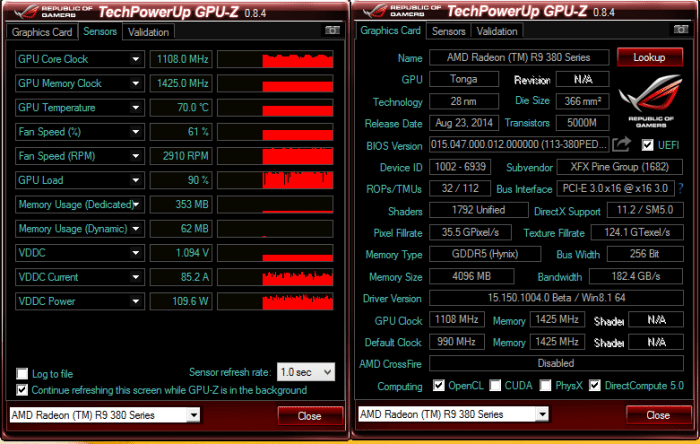Click the BIOS Version field
This screenshot has height=444, width=700.
[x=519, y=144]
